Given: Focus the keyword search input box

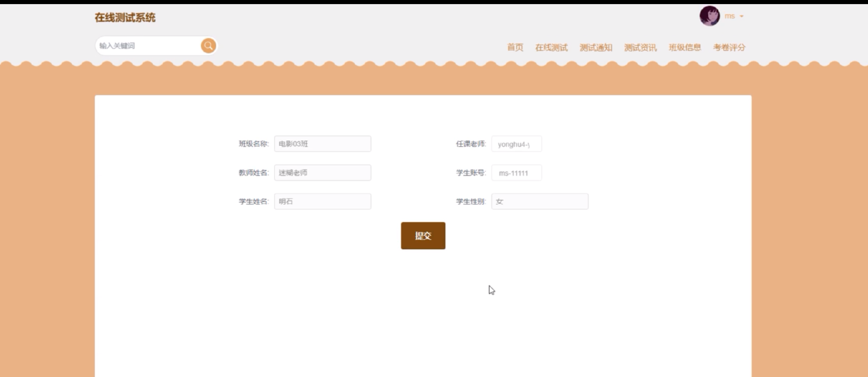Looking at the screenshot, I should tap(148, 46).
